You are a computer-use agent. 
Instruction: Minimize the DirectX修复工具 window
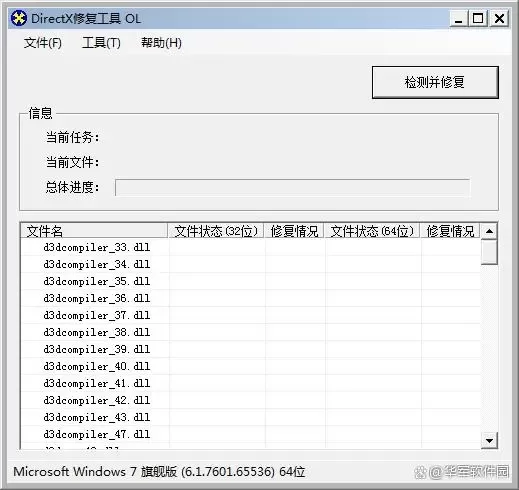(x=459, y=18)
